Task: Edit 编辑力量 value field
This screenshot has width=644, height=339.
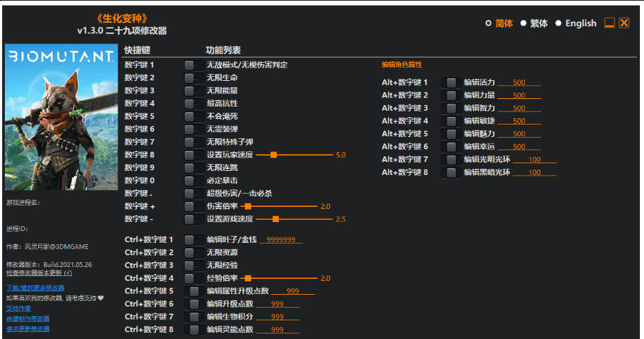Action: [x=519, y=95]
